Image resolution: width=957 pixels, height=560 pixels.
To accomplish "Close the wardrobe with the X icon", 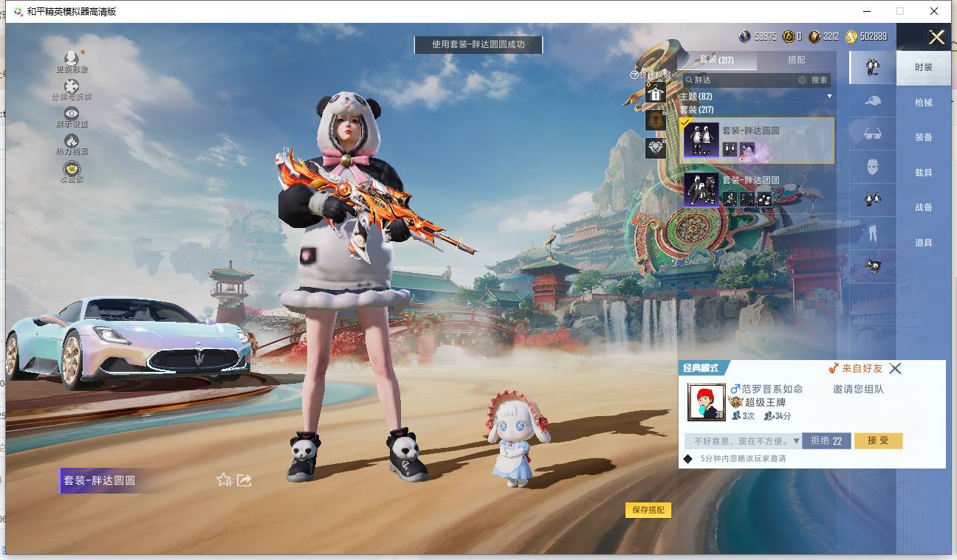I will (936, 38).
